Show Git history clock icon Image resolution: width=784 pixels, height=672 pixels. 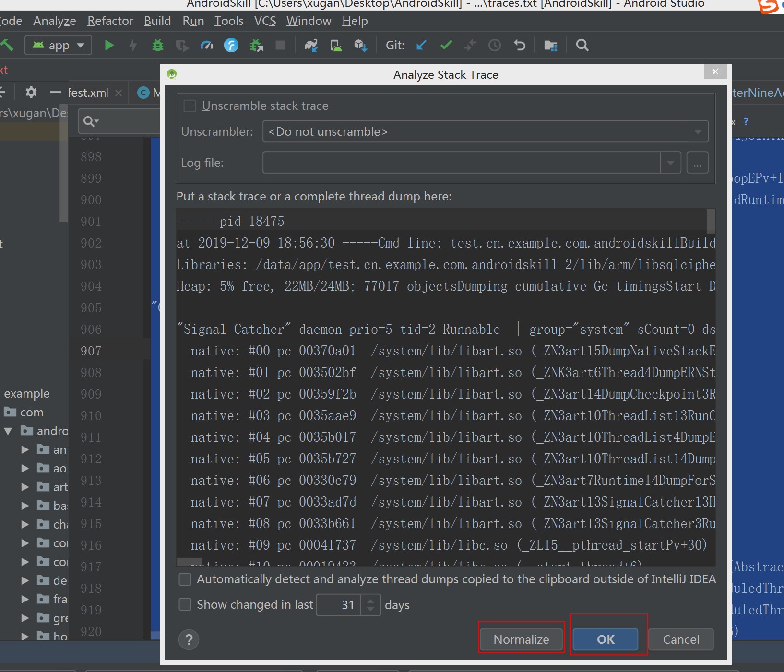[495, 45]
